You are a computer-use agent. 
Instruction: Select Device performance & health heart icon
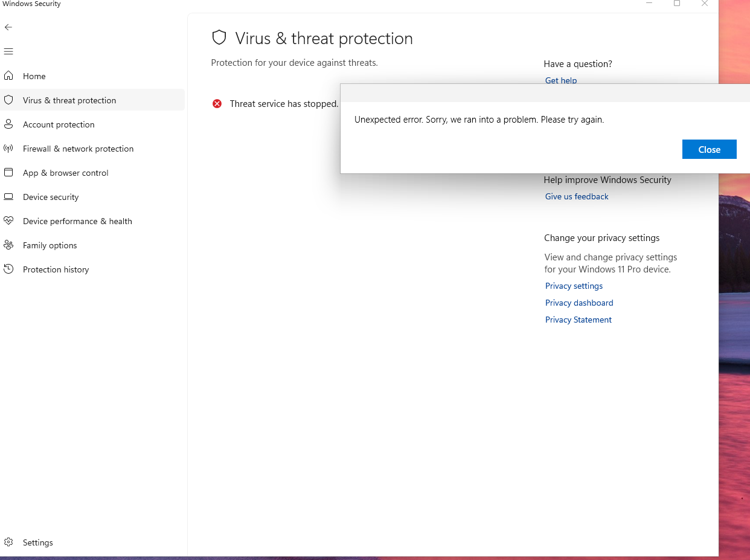(8, 220)
